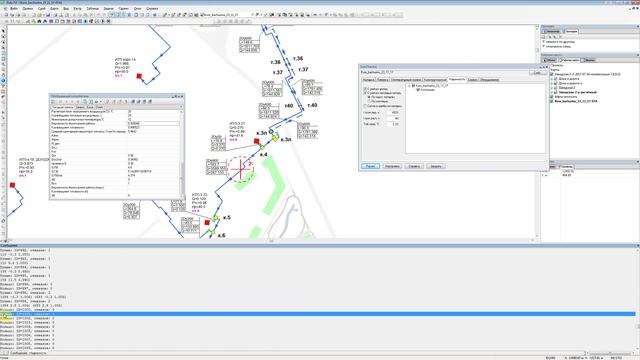This screenshot has height=360, width=640.
Task: Open the Слой menu
Action: tap(42, 8)
